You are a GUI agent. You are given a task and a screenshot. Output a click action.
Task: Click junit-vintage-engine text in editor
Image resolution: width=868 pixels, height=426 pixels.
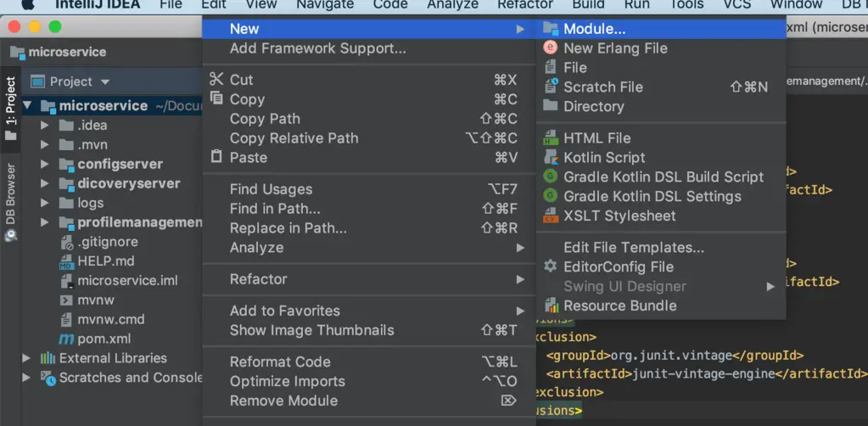703,374
